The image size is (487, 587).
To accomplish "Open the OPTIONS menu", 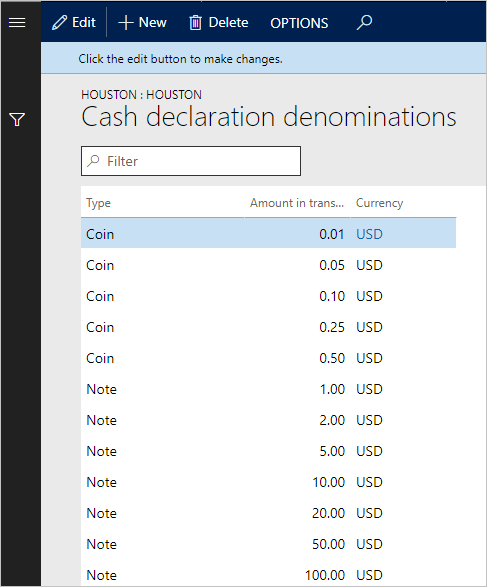I will 299,23.
